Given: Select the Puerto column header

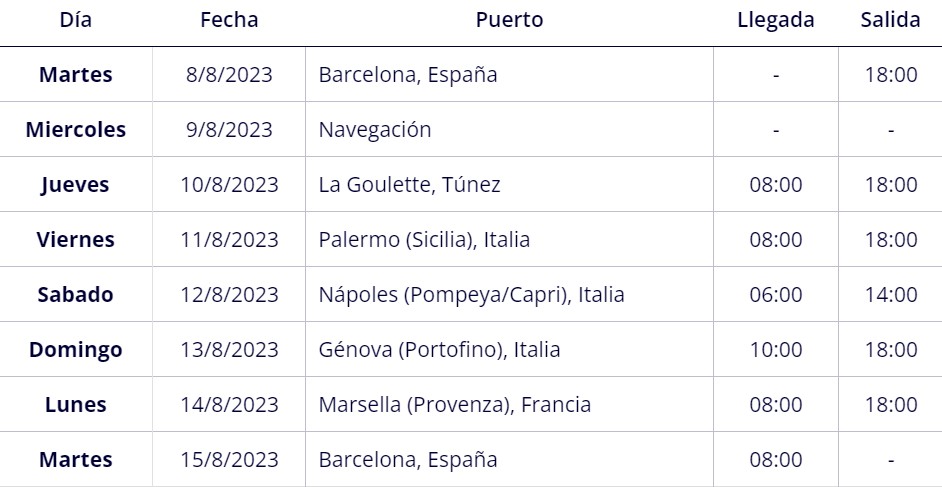Looking at the screenshot, I should point(509,20).
